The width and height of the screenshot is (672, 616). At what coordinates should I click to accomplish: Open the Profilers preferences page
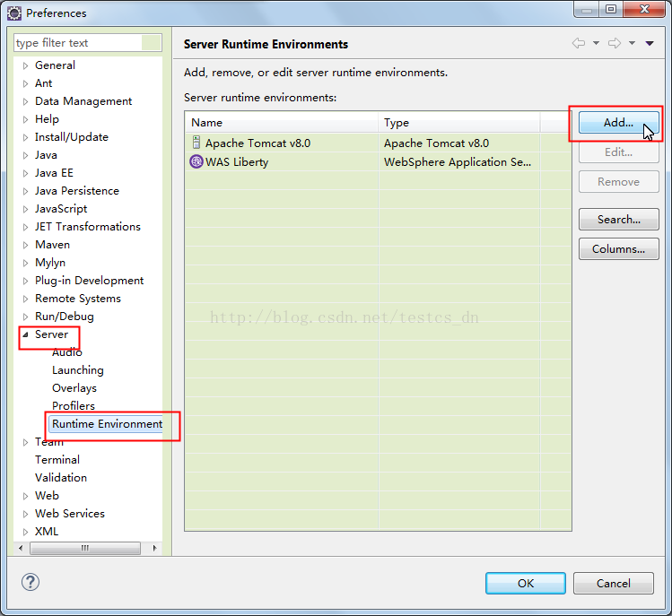pos(73,406)
